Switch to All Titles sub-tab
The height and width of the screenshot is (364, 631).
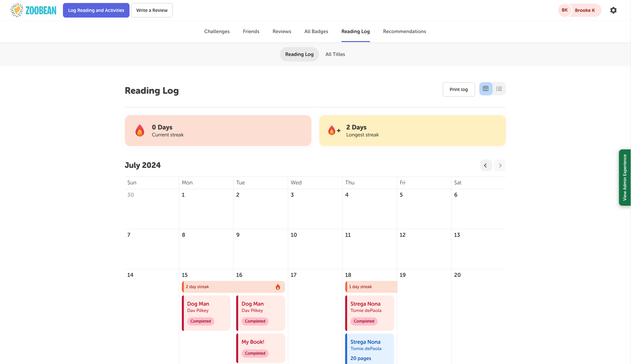[335, 54]
